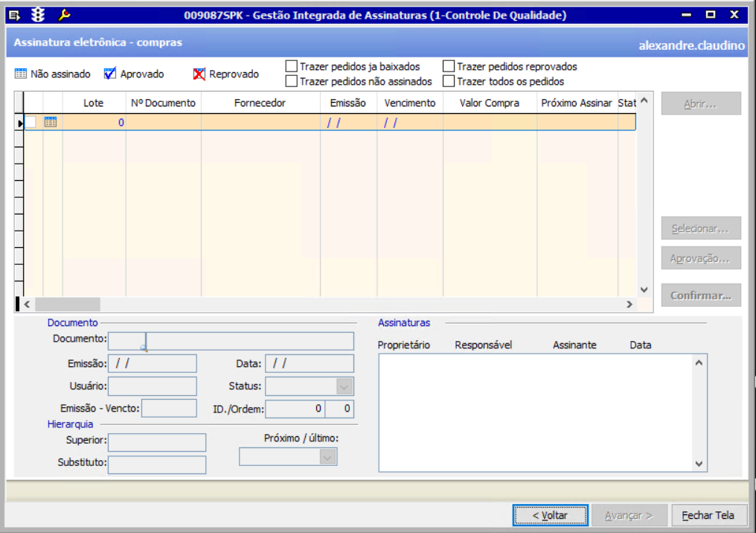Image resolution: width=756 pixels, height=533 pixels.
Task: Click the status grid icon in first row
Action: coord(51,122)
